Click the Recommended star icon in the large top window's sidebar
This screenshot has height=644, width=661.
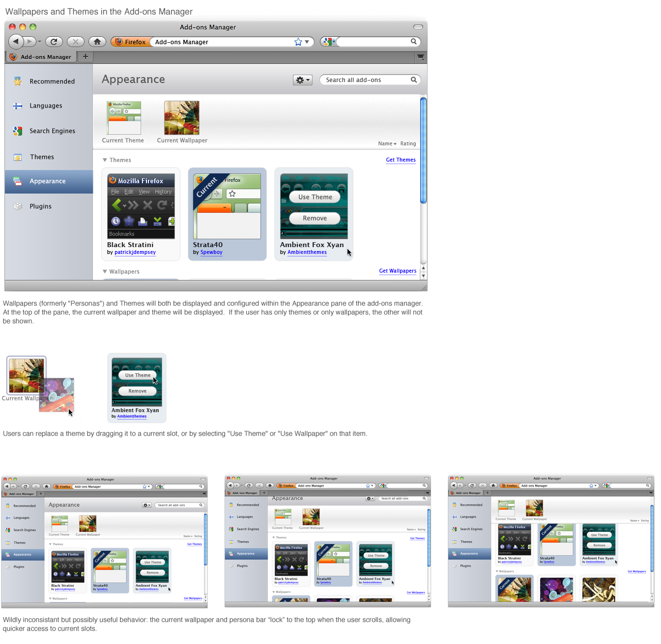(18, 81)
